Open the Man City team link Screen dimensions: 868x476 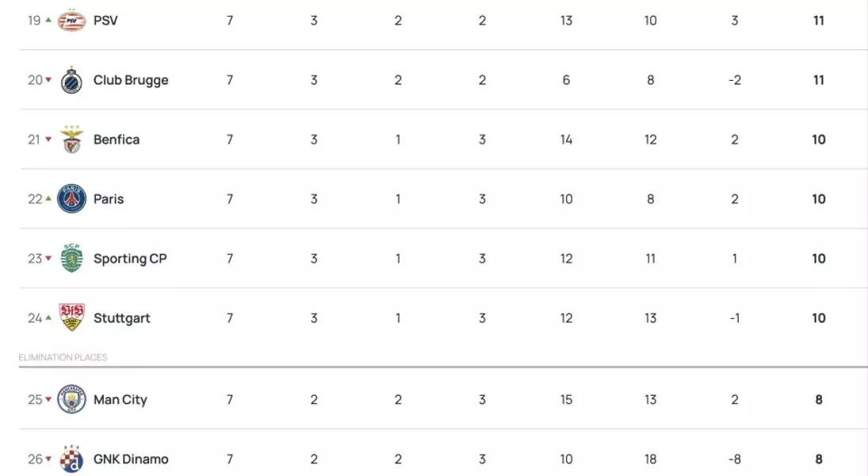120,400
